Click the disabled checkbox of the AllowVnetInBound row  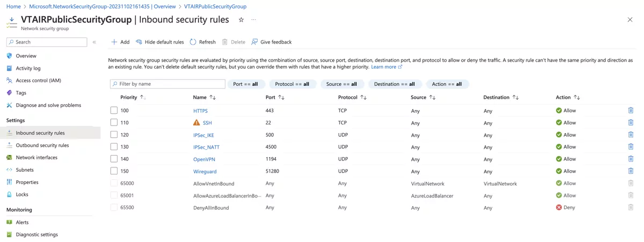(x=114, y=183)
